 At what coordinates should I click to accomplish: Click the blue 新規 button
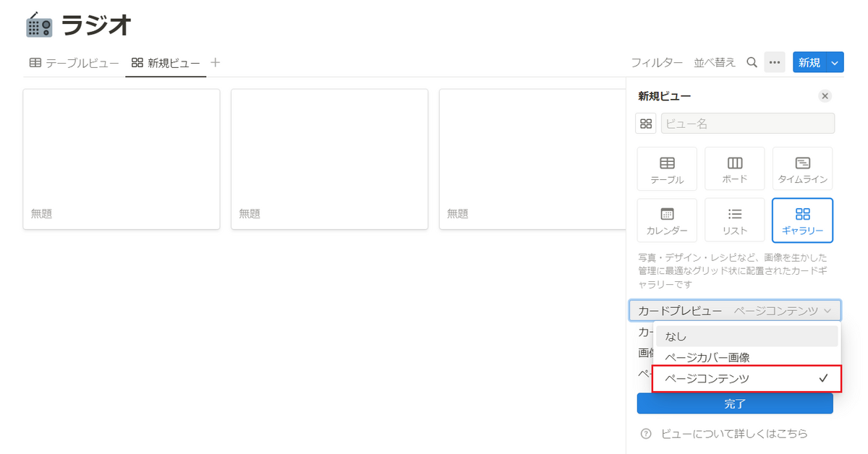pyautogui.click(x=809, y=63)
